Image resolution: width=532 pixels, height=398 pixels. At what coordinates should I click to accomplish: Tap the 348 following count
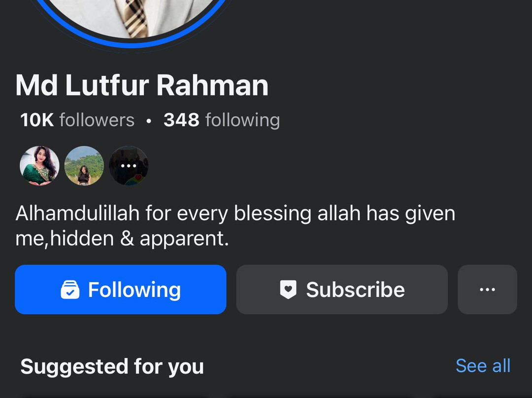(x=222, y=120)
